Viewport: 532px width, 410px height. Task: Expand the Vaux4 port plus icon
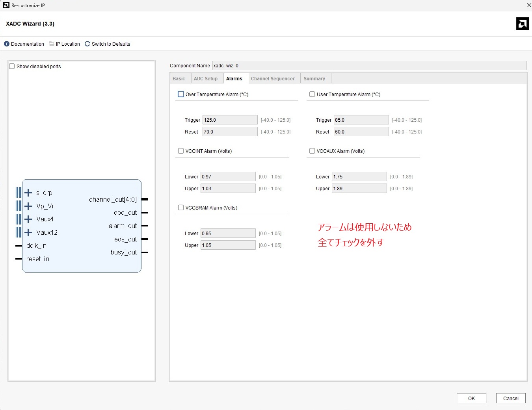[28, 219]
